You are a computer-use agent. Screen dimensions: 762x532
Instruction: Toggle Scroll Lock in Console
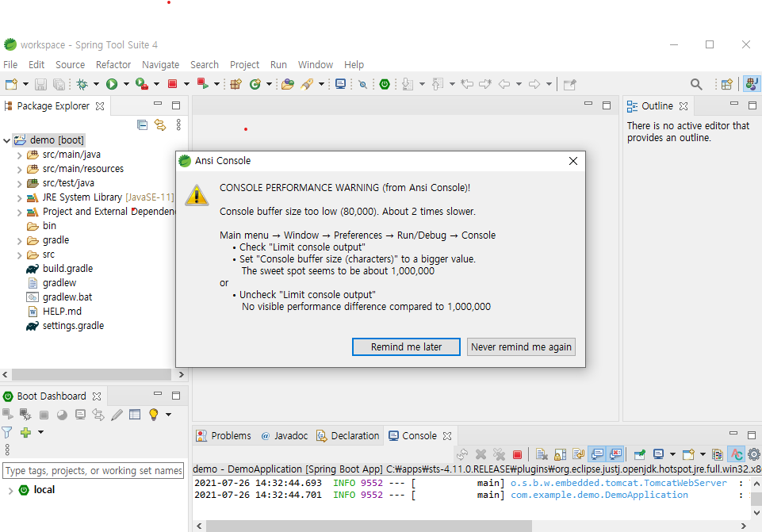tap(561, 454)
